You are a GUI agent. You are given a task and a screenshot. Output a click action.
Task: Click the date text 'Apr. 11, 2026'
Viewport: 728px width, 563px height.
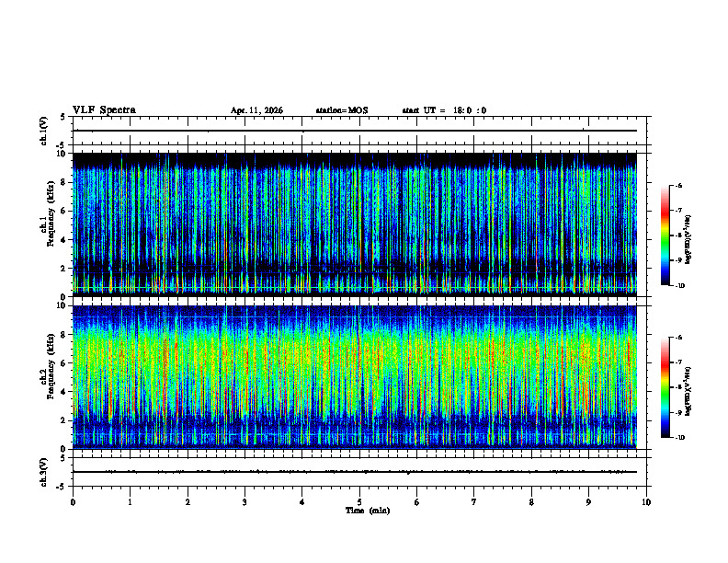coord(256,110)
